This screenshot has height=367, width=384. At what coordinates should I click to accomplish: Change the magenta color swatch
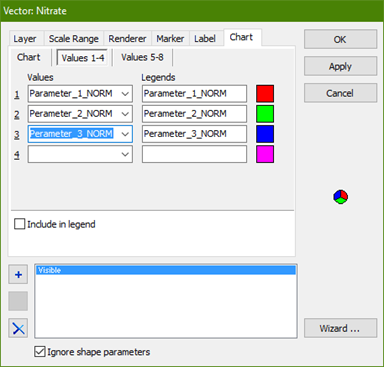265,154
